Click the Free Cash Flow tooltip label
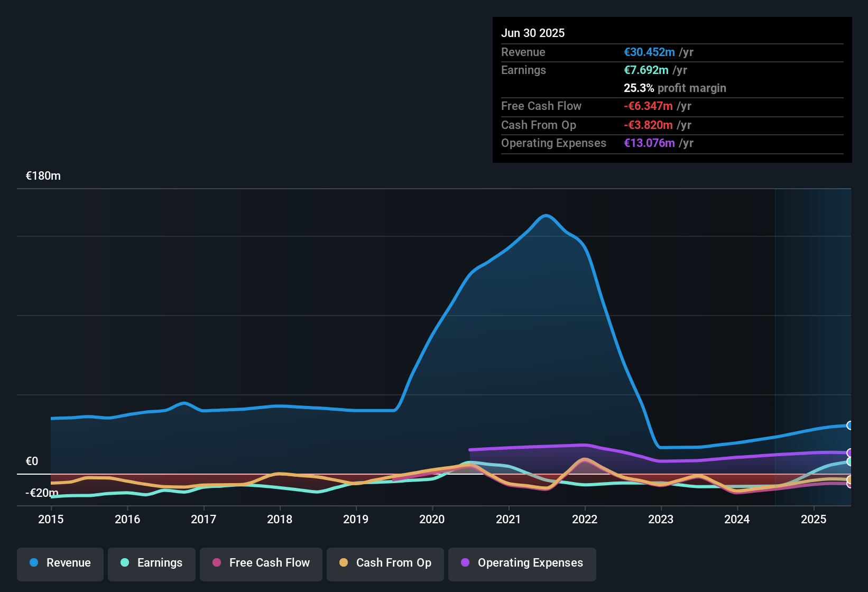868x592 pixels. pos(541,106)
